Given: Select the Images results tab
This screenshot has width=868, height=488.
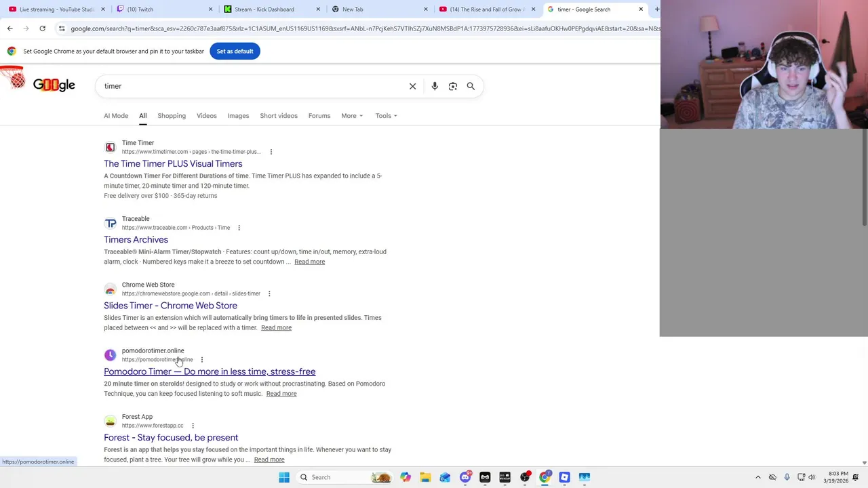Looking at the screenshot, I should [238, 116].
